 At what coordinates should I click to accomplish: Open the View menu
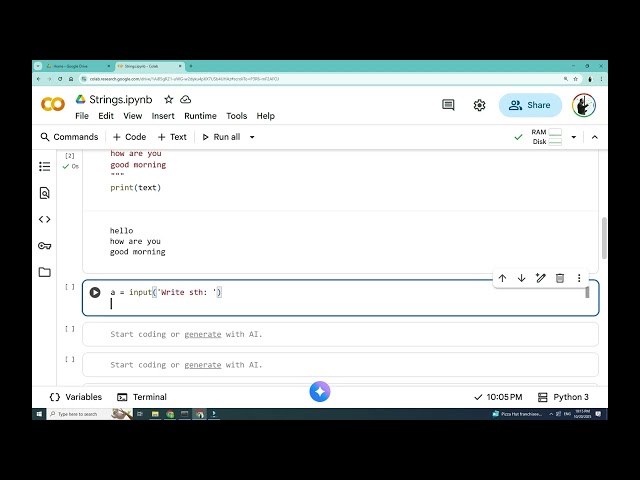tap(133, 116)
